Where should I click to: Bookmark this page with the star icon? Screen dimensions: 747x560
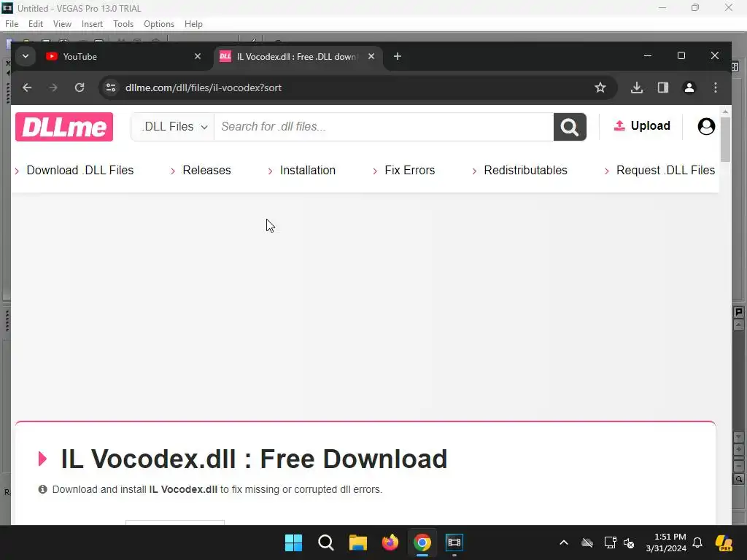pyautogui.click(x=600, y=87)
